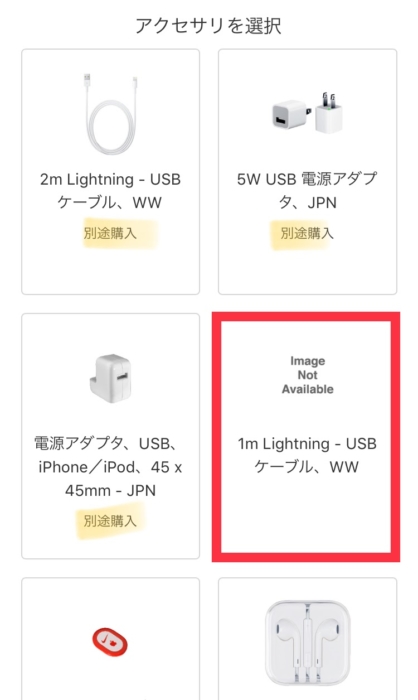The width and height of the screenshot is (418, 700).
Task: Select the red sensor accessory icon
Action: coord(110,643)
